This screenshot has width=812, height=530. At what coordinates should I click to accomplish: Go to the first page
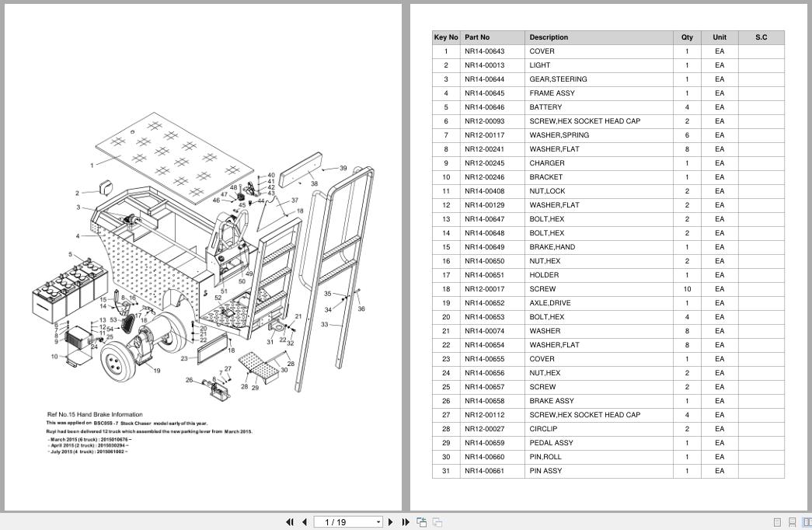tap(290, 522)
